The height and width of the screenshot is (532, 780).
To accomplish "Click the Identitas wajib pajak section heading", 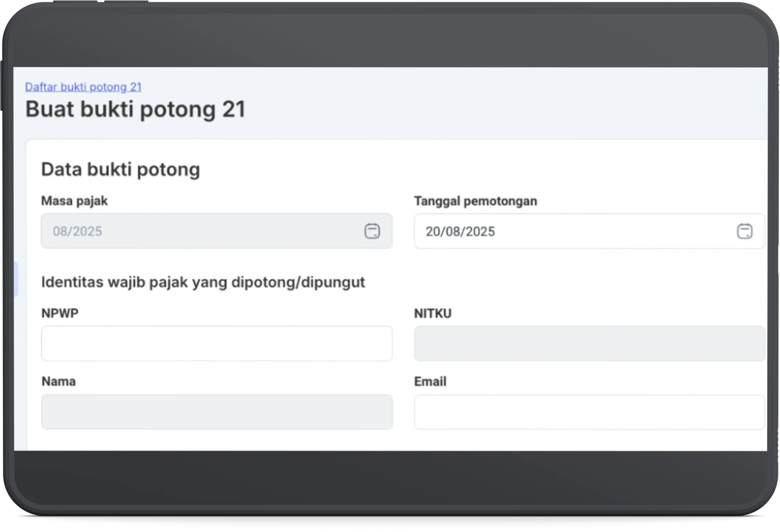I will pyautogui.click(x=203, y=282).
